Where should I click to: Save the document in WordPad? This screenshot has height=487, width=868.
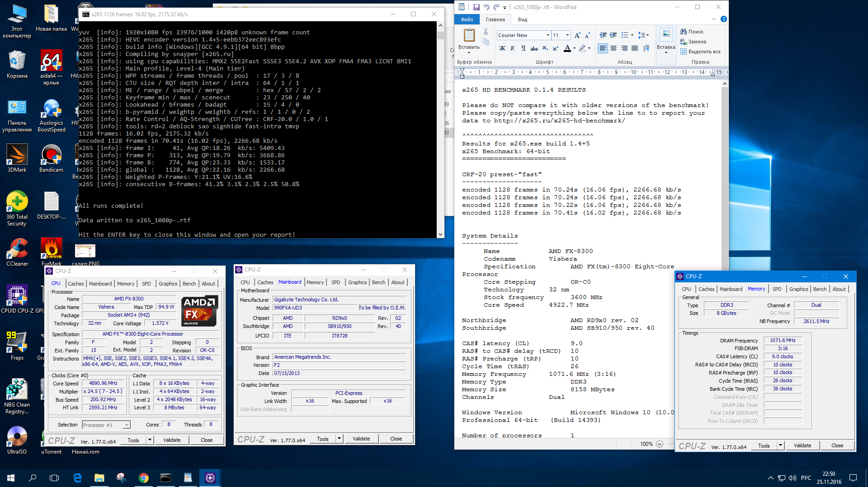(x=476, y=7)
